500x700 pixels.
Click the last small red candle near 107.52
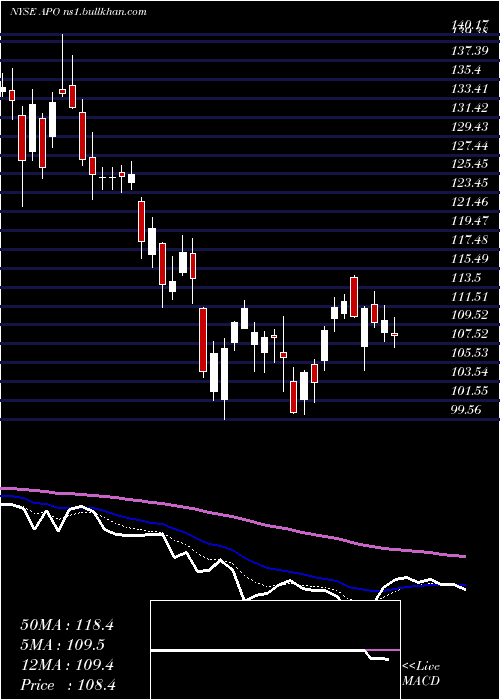click(x=394, y=334)
